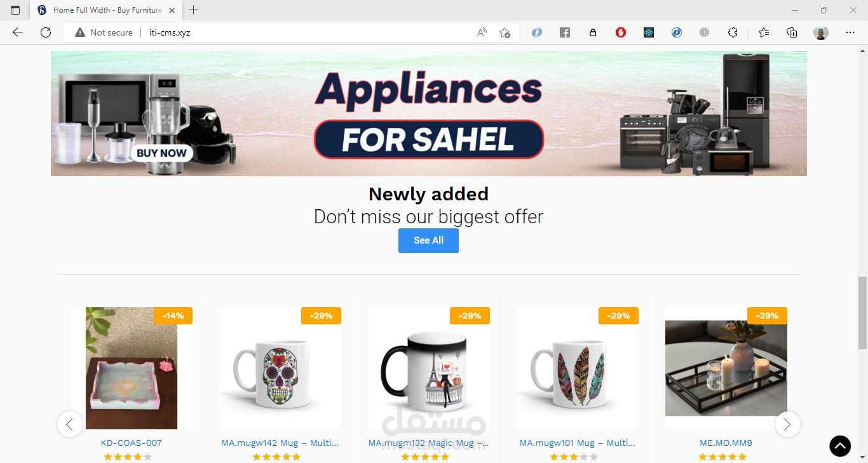Open the browser profile avatar

click(821, 32)
